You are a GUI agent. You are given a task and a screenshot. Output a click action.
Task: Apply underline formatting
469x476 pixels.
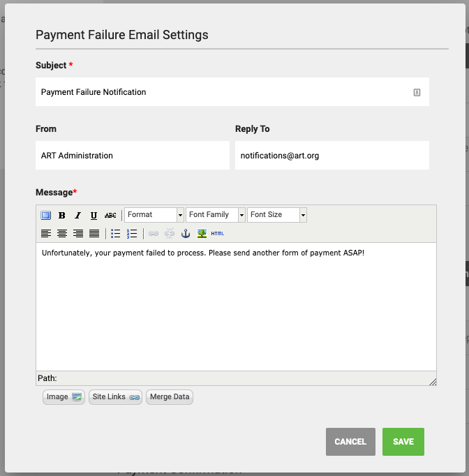pyautogui.click(x=94, y=215)
